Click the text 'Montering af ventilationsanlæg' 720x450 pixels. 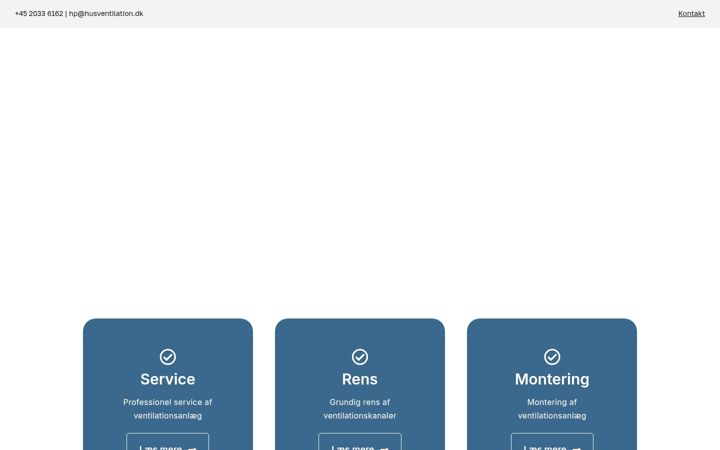[x=552, y=409]
